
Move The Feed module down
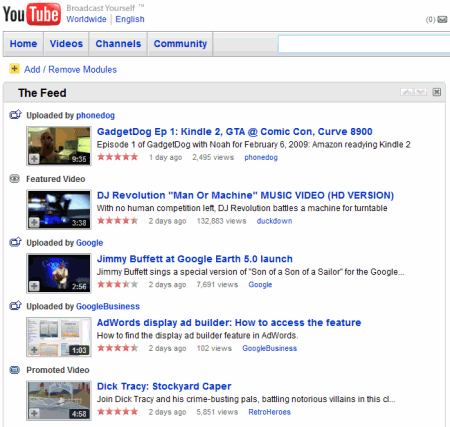coord(420,92)
